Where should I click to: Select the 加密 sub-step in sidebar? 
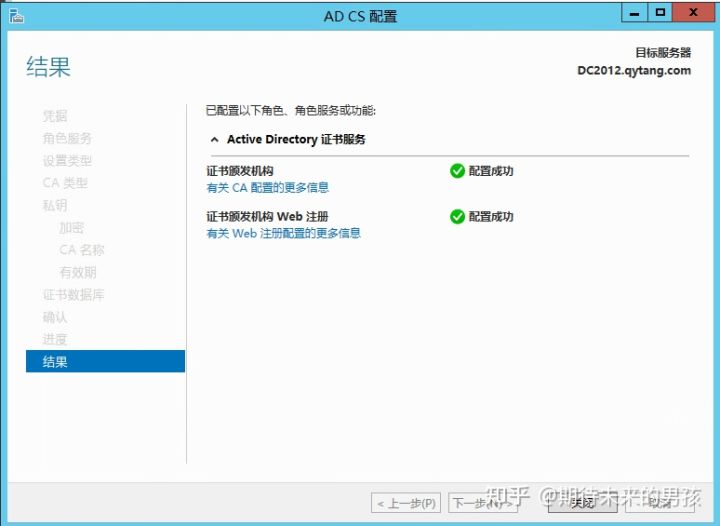[x=72, y=228]
